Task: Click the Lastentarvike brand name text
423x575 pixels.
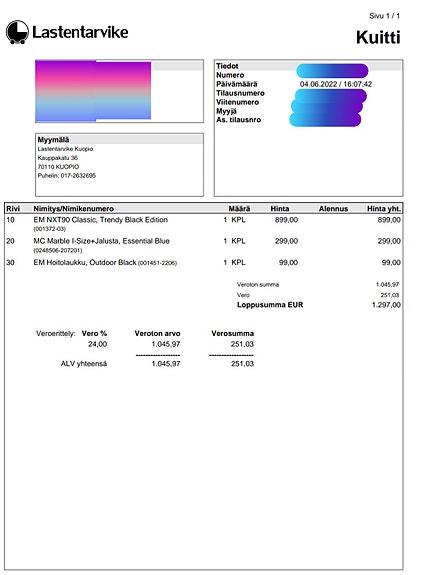Action: [80, 32]
